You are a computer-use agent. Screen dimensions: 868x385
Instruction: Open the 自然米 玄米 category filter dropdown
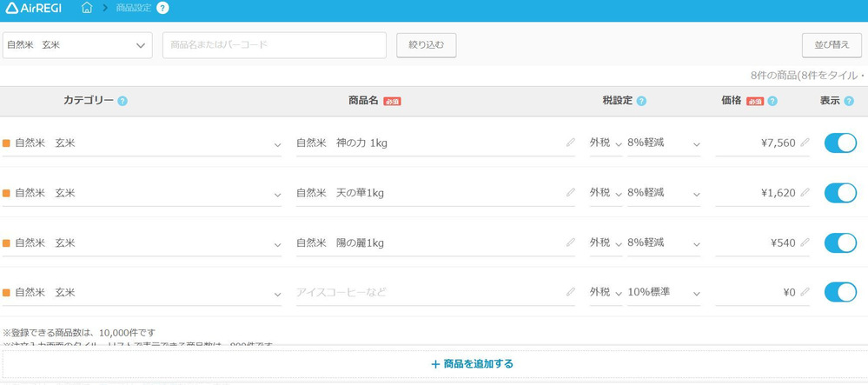(77, 45)
